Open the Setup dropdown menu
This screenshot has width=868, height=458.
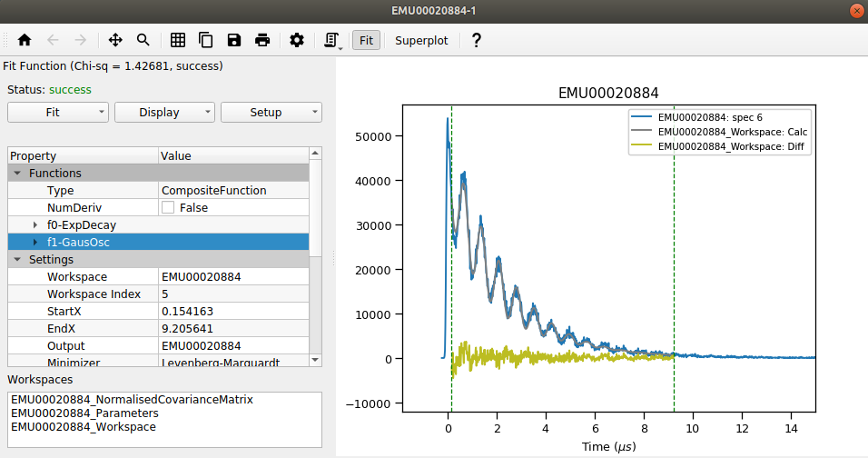271,112
